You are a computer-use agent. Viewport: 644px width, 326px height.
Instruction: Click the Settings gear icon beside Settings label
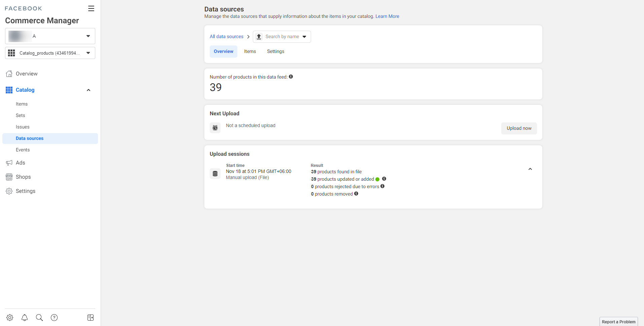[x=9, y=191]
